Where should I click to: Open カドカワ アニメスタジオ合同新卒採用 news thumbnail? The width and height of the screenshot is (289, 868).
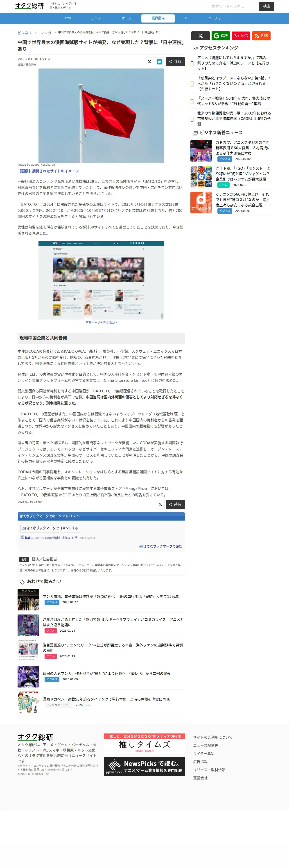[201, 151]
